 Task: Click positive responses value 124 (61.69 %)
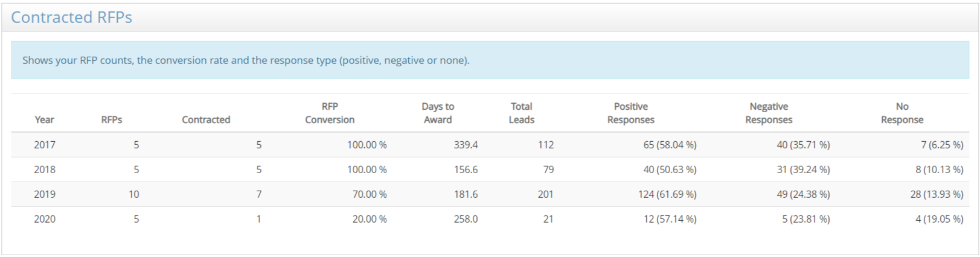click(669, 194)
